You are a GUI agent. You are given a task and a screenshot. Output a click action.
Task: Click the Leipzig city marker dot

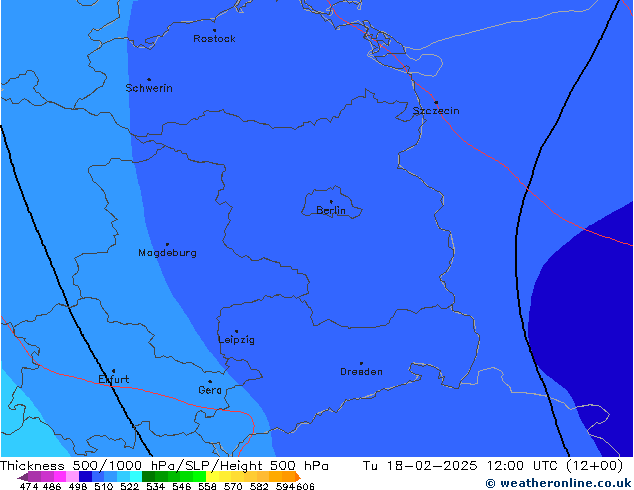tap(237, 332)
